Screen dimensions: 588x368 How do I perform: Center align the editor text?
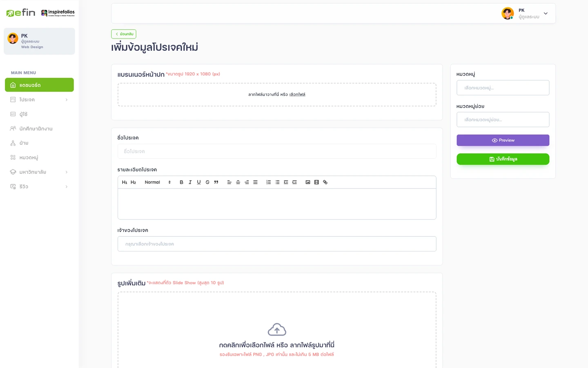click(238, 182)
